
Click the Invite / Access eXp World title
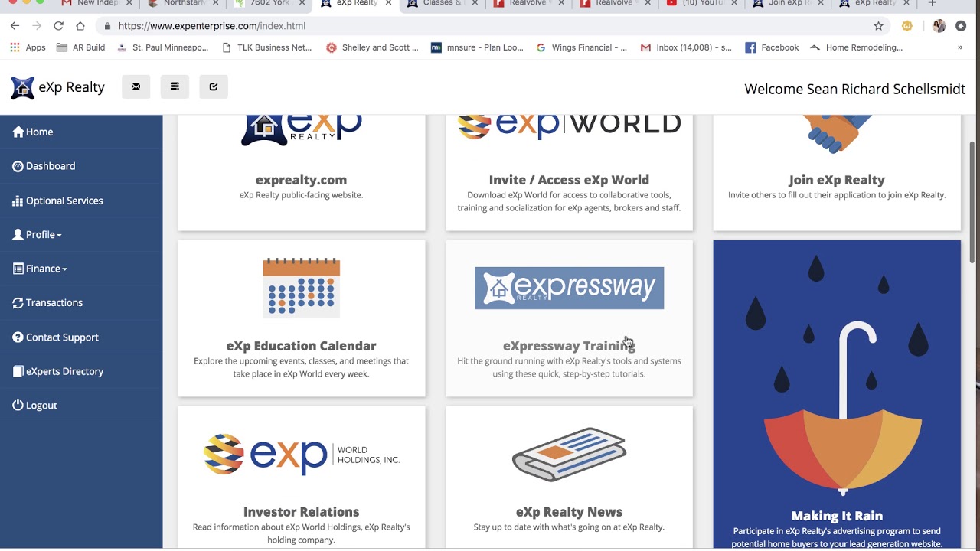coord(569,180)
